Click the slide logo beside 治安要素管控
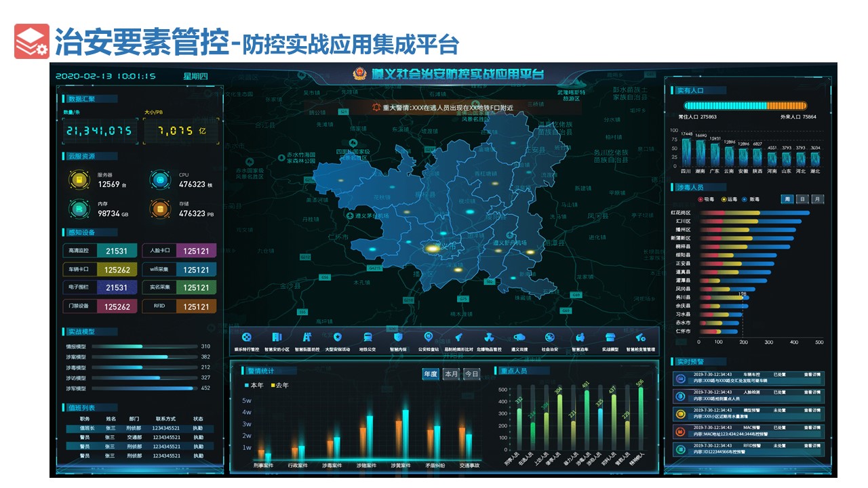868x488 pixels. (32, 41)
